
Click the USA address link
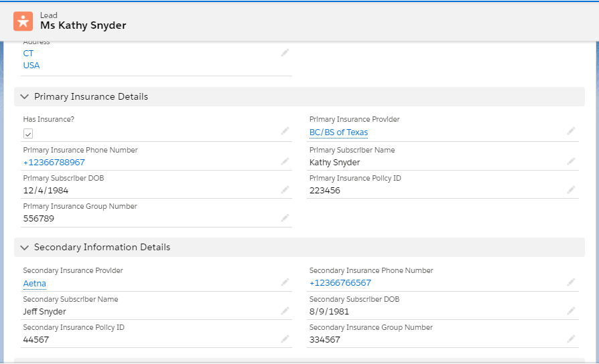click(x=31, y=66)
